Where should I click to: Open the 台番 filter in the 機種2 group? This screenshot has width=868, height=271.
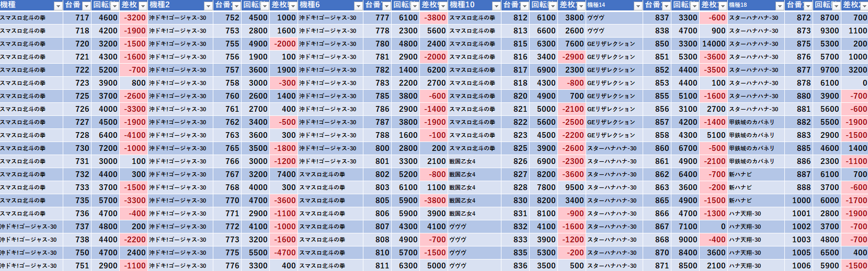pos(236,6)
